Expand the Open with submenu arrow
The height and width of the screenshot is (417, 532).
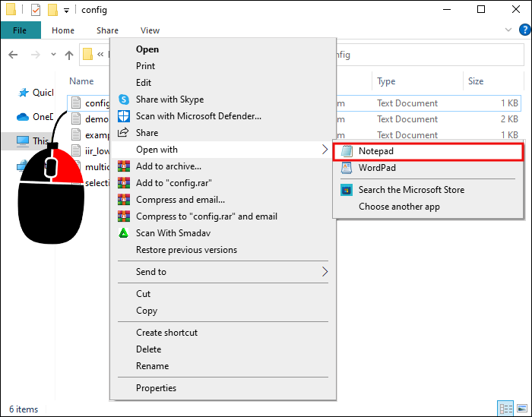(325, 150)
